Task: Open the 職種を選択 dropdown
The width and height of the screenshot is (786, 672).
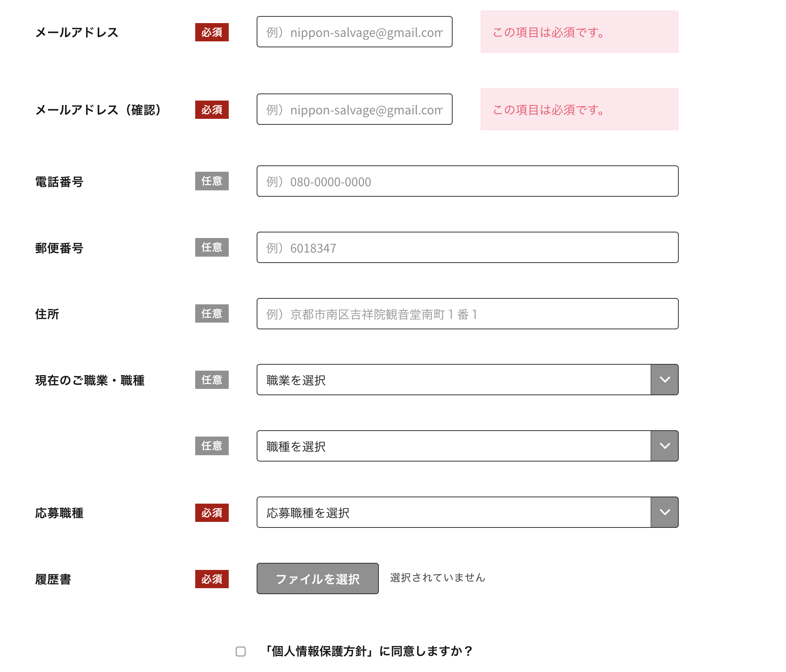Action: pos(453,446)
